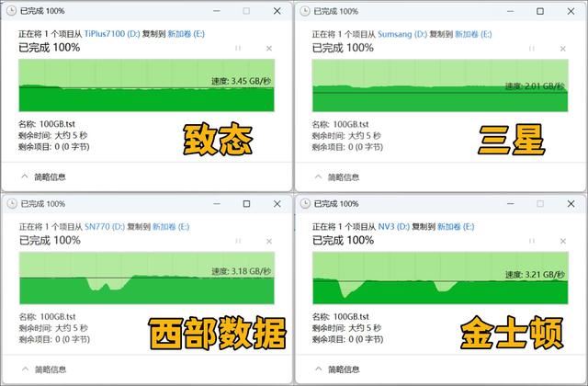
Task: Close the SN770 copy window
Action: click(x=277, y=204)
